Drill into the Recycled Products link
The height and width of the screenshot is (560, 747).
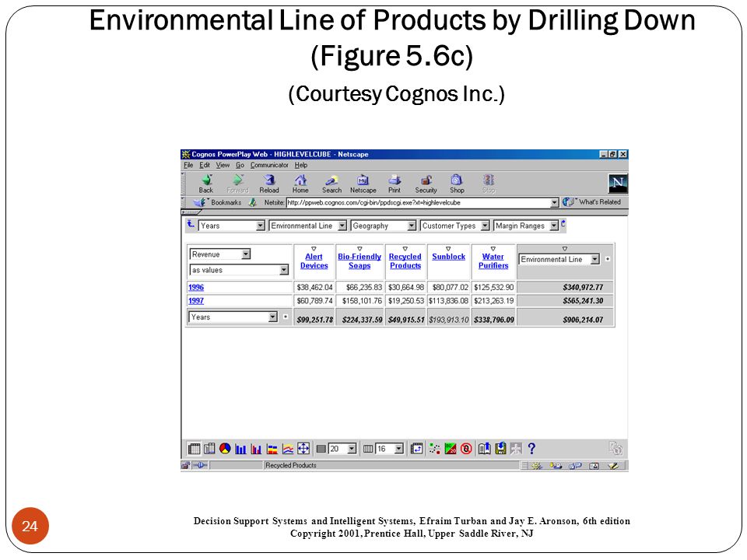click(405, 261)
